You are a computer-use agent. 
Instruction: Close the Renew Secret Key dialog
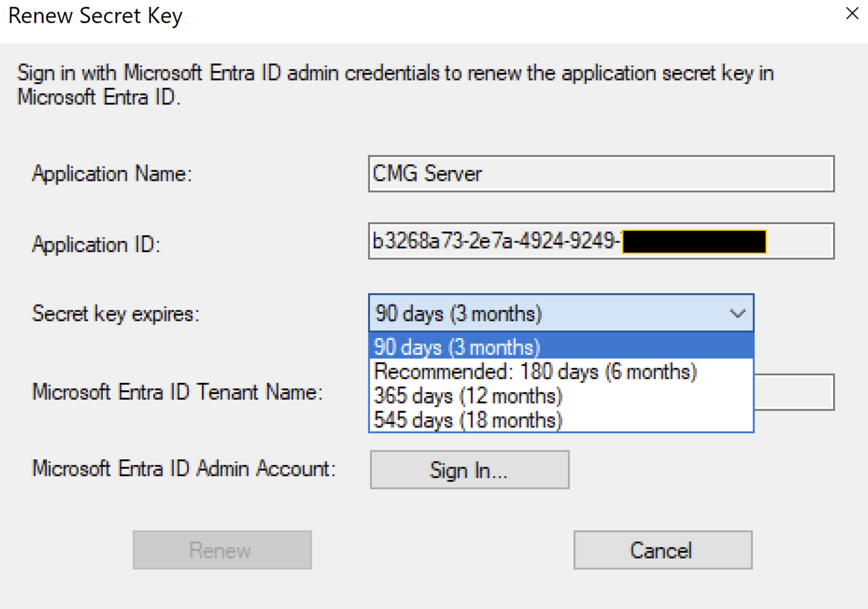click(x=852, y=14)
